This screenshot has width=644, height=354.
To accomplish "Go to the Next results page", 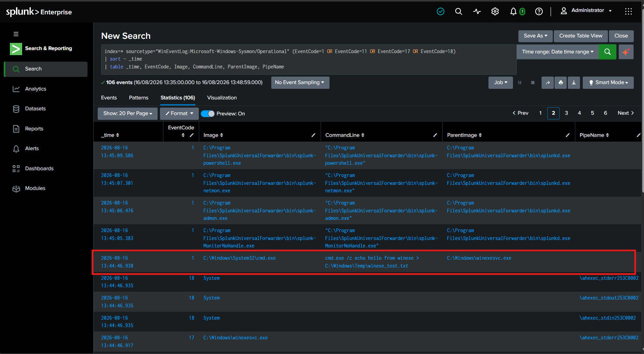I will point(626,113).
